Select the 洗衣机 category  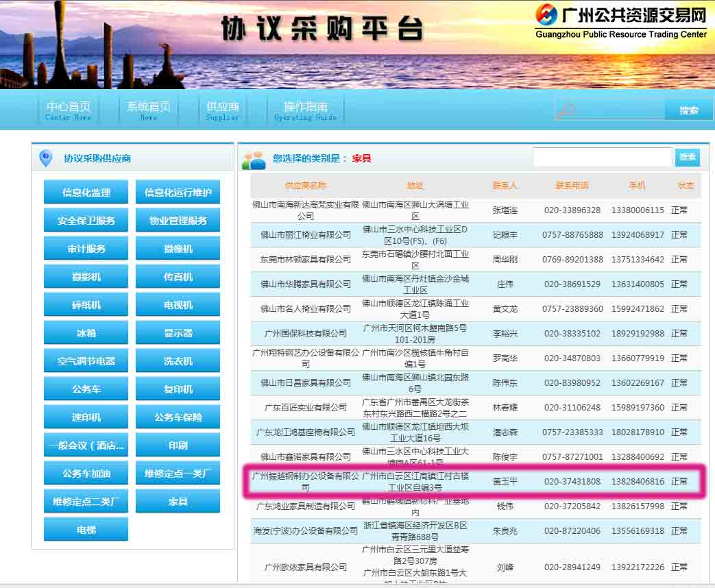[x=178, y=361]
